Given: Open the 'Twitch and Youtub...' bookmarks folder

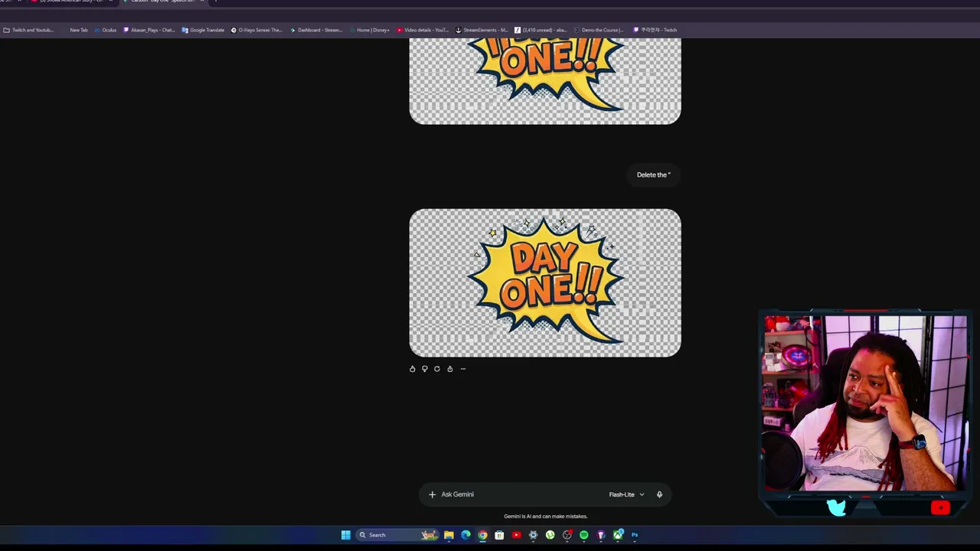Looking at the screenshot, I should (28, 30).
